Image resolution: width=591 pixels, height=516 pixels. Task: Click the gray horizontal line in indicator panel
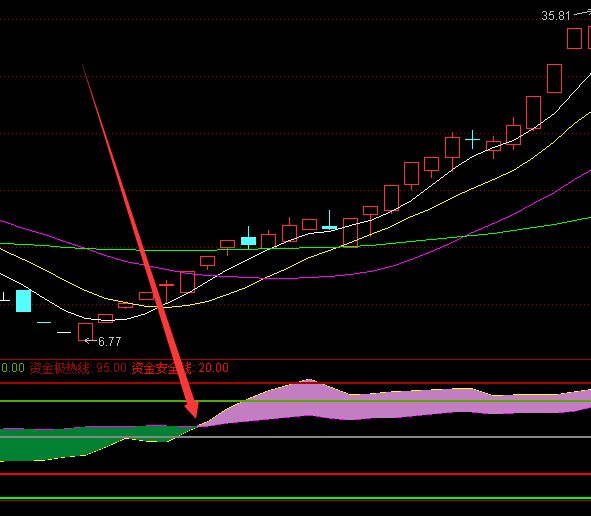tap(296, 437)
